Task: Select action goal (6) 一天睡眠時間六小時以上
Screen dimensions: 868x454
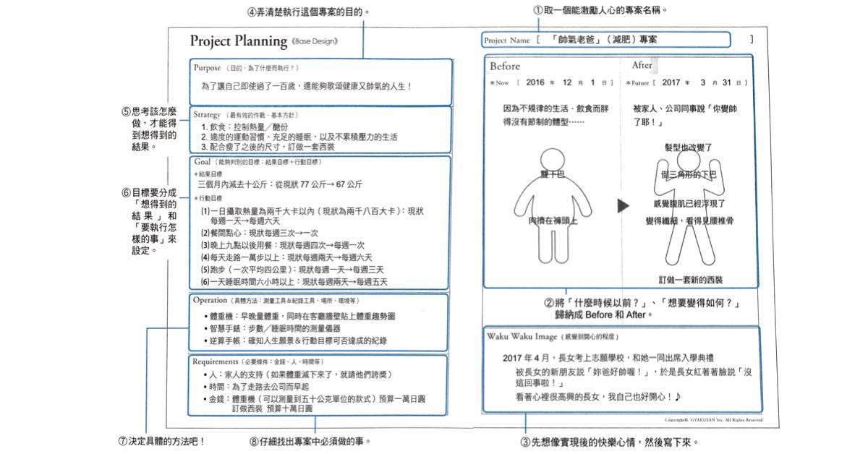Action: click(294, 281)
